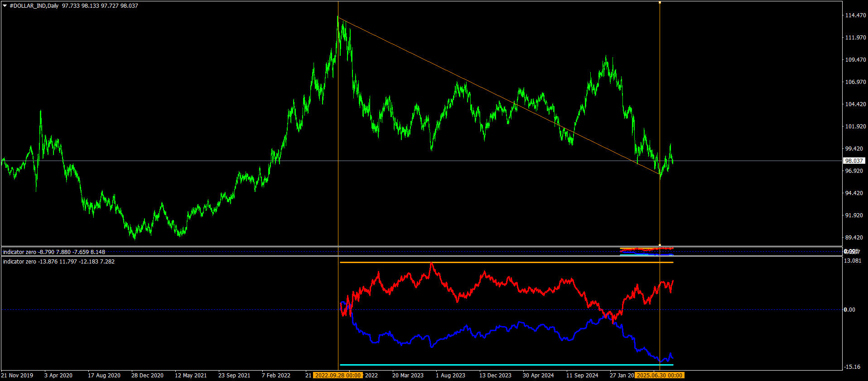868x381 pixels.
Task: Click the 2025.06.30 00:00 date marker
Action: tap(660, 375)
